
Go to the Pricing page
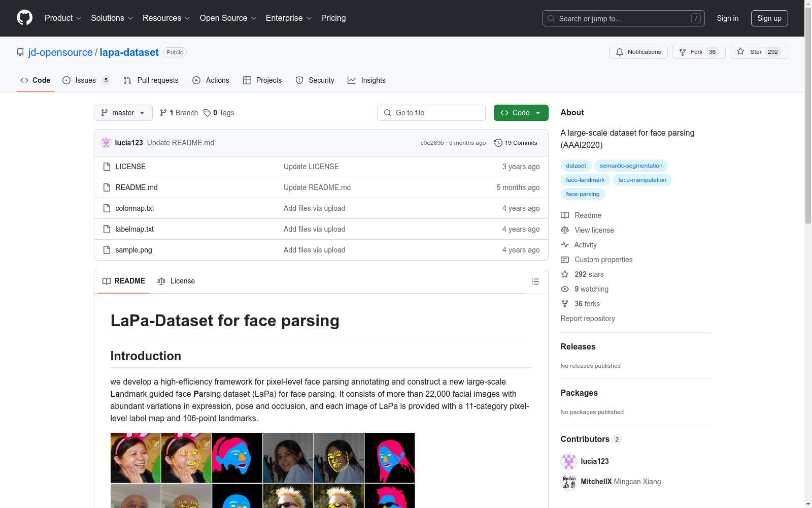coord(333,18)
